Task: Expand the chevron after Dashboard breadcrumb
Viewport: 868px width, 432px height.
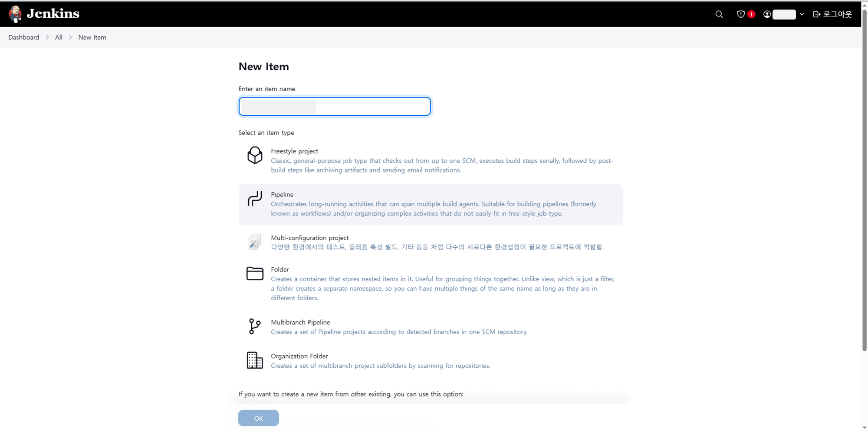Action: click(x=47, y=37)
